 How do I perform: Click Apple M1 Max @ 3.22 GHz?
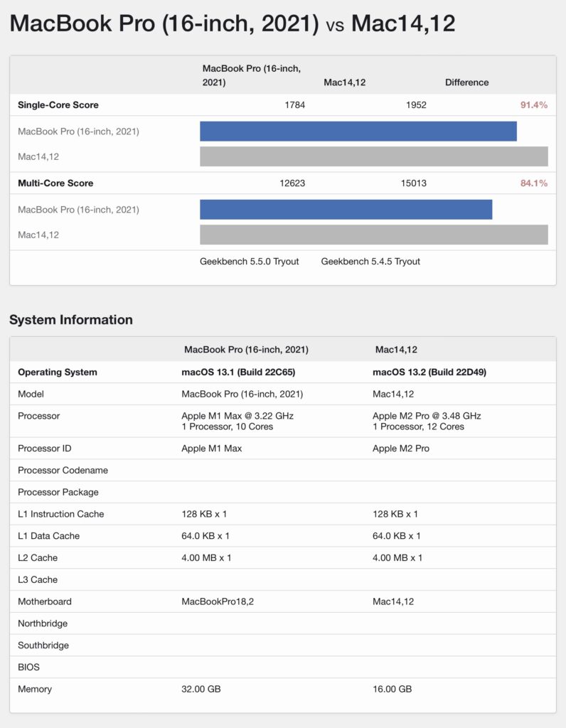tap(237, 415)
